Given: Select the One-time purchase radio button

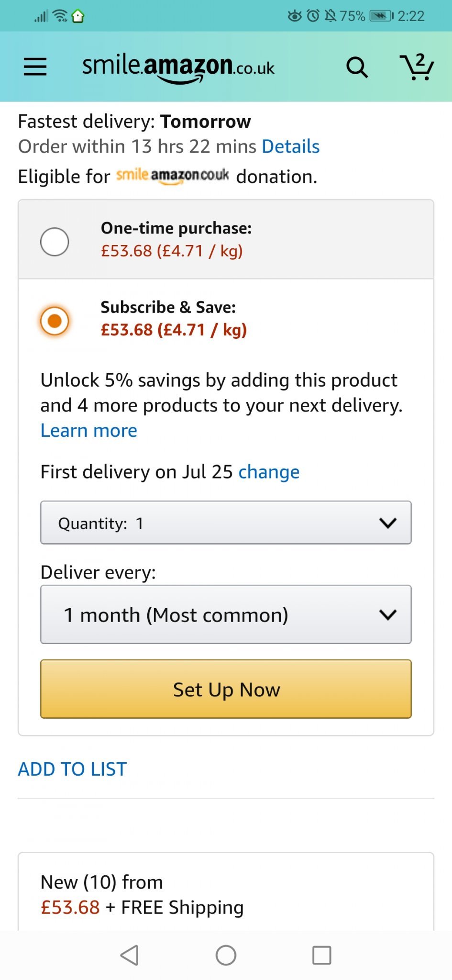Looking at the screenshot, I should 55,242.
